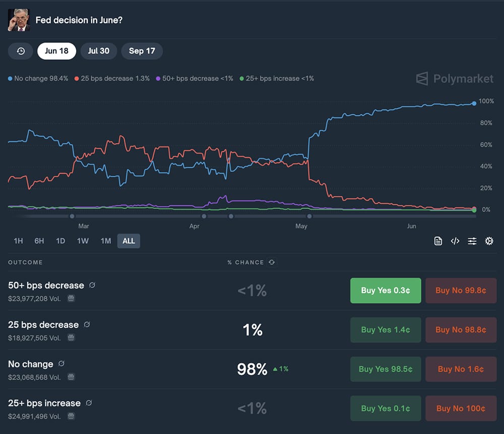Click the $23,977,208 Vol. text
The image size is (504, 434).
tap(34, 299)
